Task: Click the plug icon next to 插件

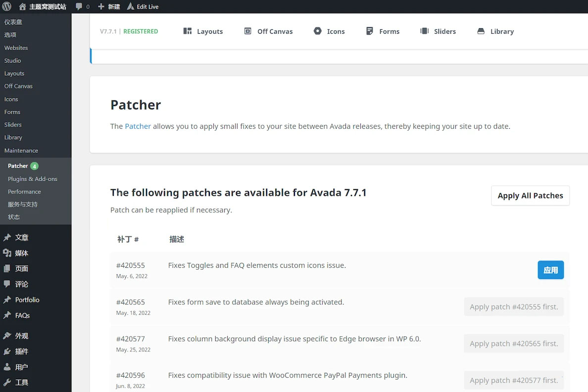Action: coord(7,351)
